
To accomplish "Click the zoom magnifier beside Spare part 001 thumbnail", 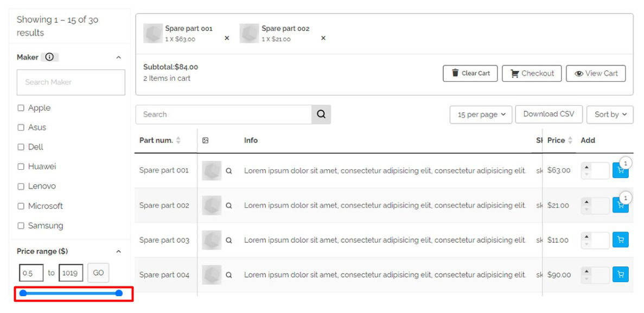I will click(228, 170).
